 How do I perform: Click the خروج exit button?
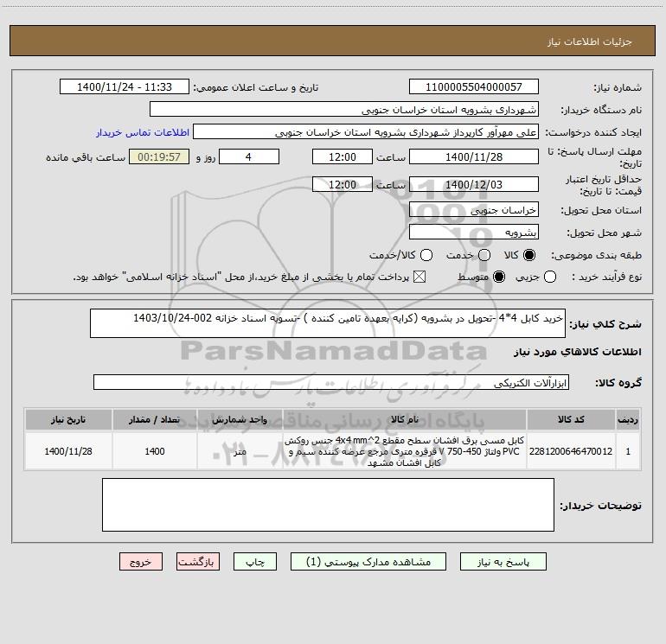tap(141, 562)
